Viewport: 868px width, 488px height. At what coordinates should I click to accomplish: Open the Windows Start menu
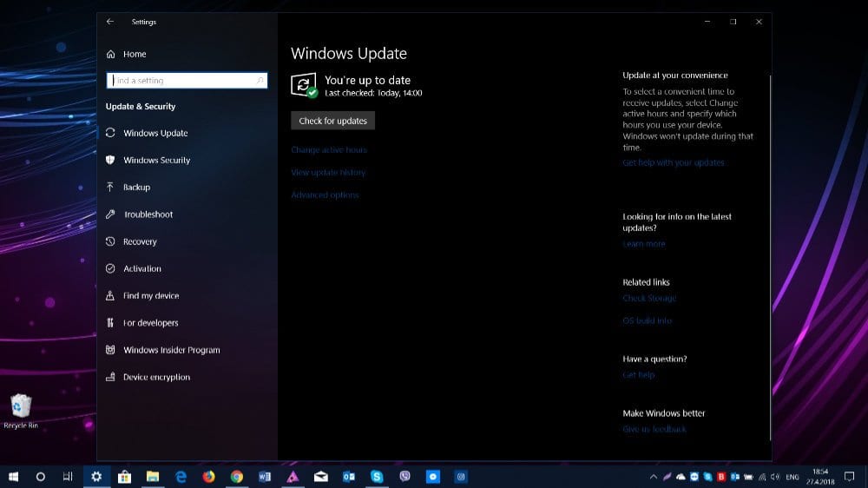13,477
